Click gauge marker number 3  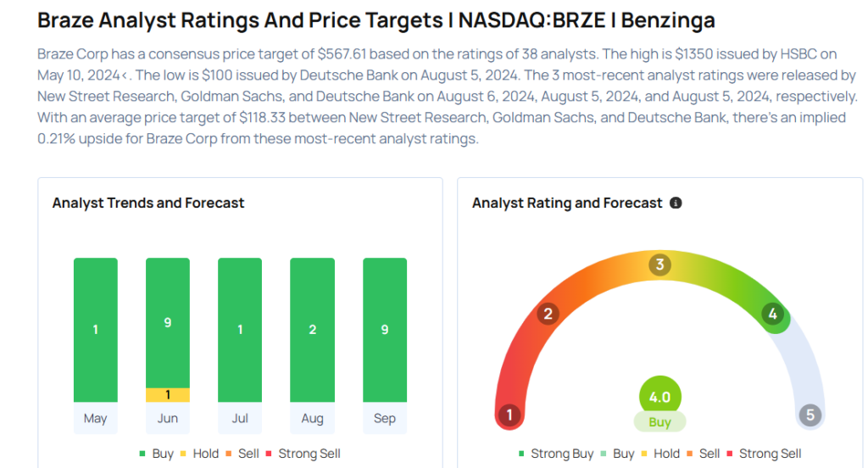pos(659,265)
